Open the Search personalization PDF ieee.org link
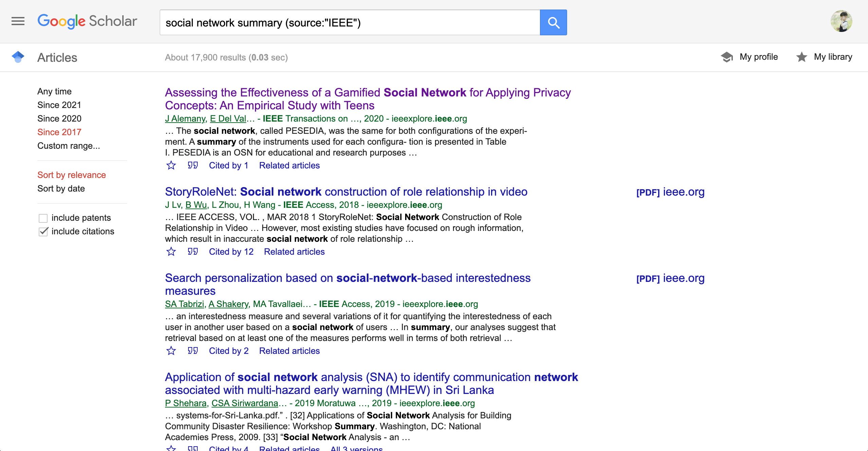Screen dimensions: 868x451 click(670, 278)
